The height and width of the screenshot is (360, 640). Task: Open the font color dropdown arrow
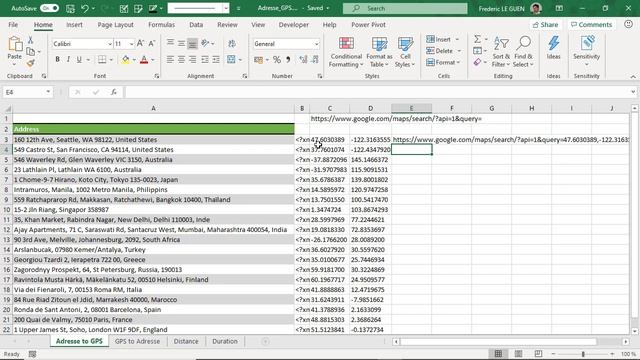click(x=153, y=60)
